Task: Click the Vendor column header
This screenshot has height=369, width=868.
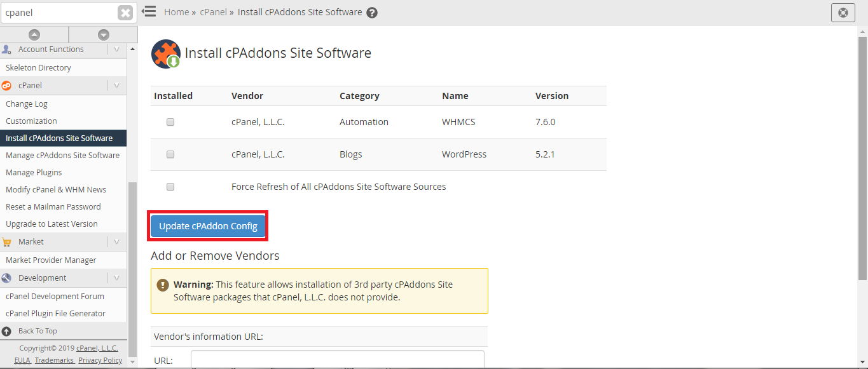Action: (x=247, y=96)
